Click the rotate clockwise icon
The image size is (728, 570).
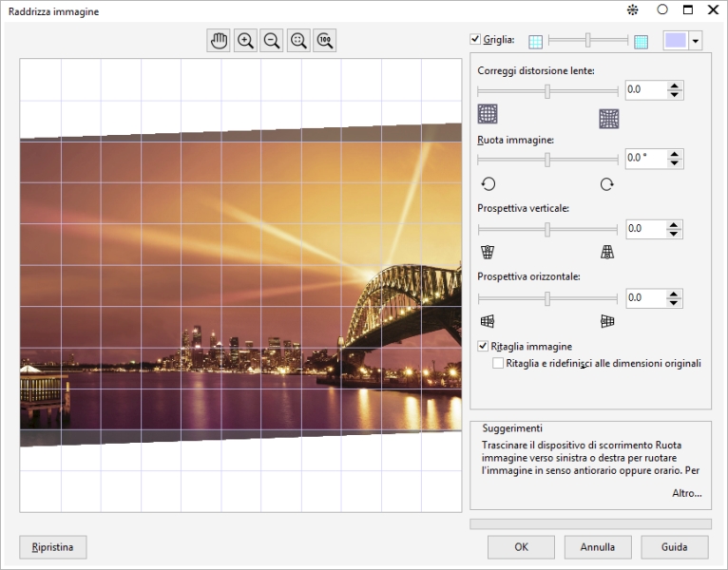[x=606, y=184]
